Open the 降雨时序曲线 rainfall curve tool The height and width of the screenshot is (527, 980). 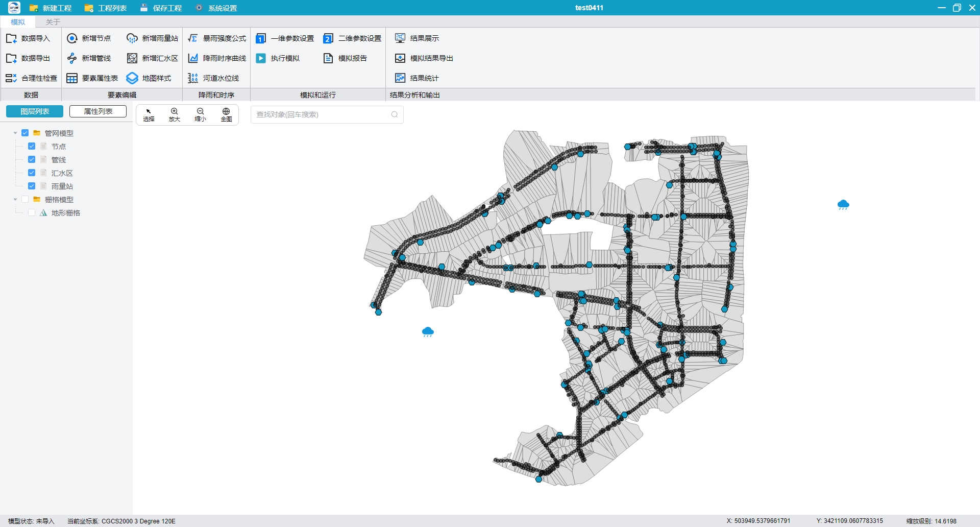(x=216, y=58)
